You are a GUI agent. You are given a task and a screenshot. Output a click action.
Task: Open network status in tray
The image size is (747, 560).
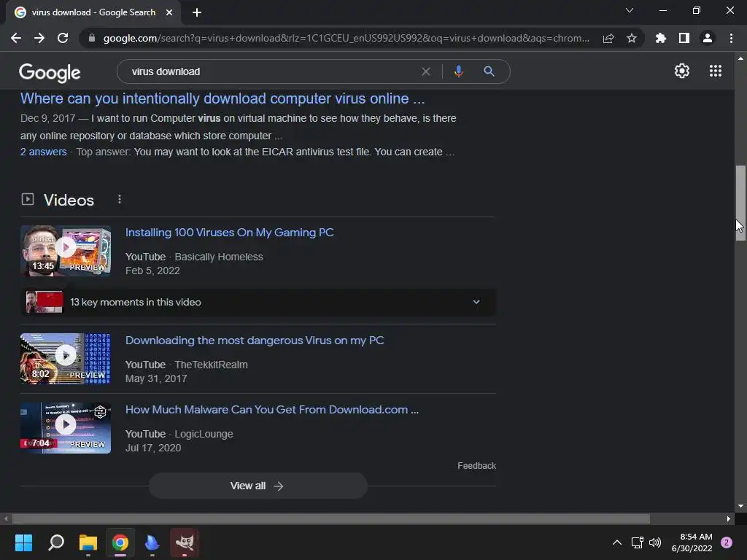[x=637, y=542]
